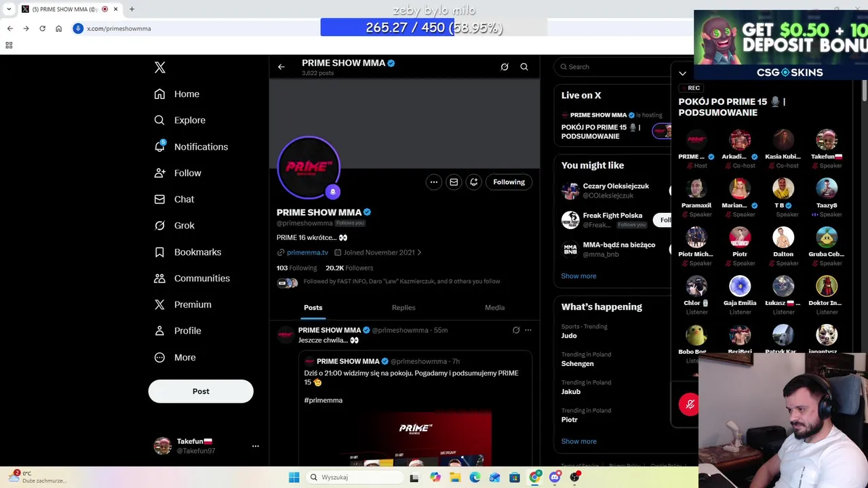
Task: Switch to the Media tab
Action: point(494,308)
